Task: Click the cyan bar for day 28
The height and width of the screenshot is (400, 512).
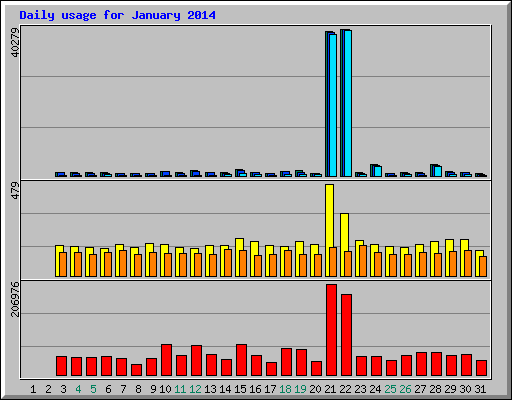Action: pyautogui.click(x=438, y=171)
